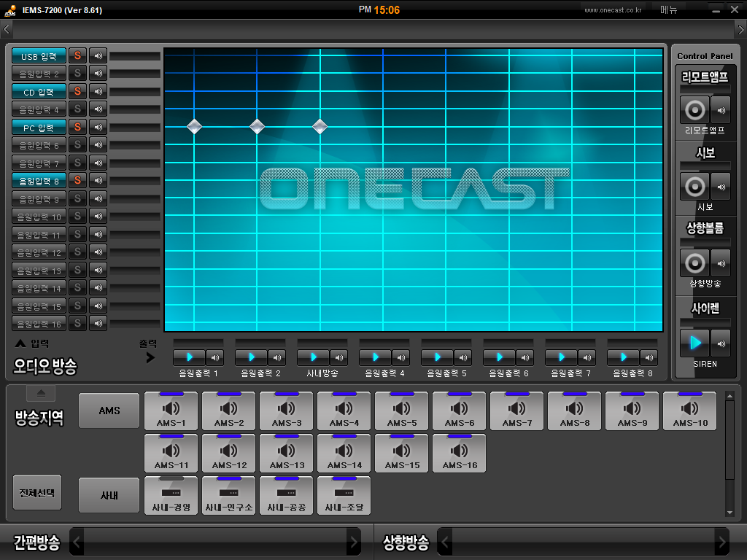747x560 pixels.
Task: Play 음원출력 1 output
Action: point(189,357)
